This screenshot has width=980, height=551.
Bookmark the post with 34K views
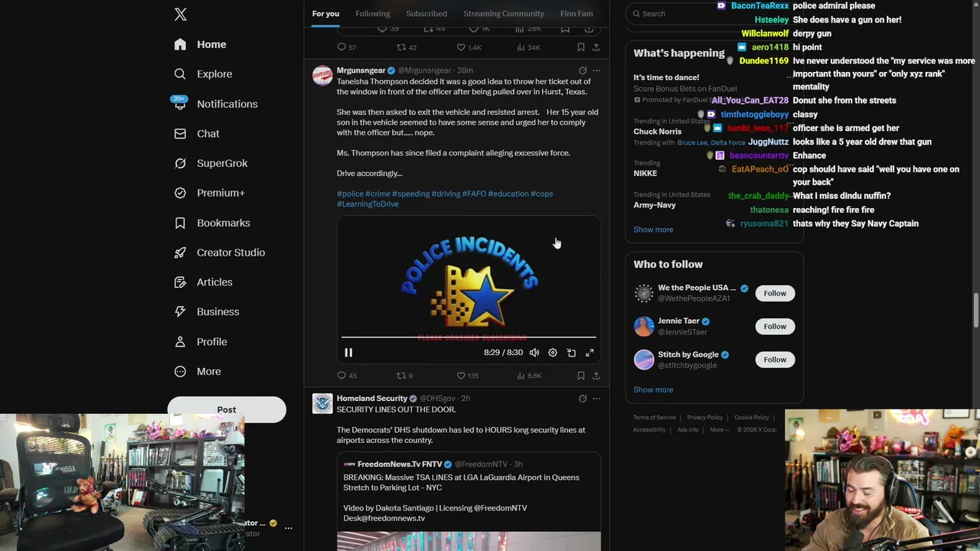click(581, 47)
